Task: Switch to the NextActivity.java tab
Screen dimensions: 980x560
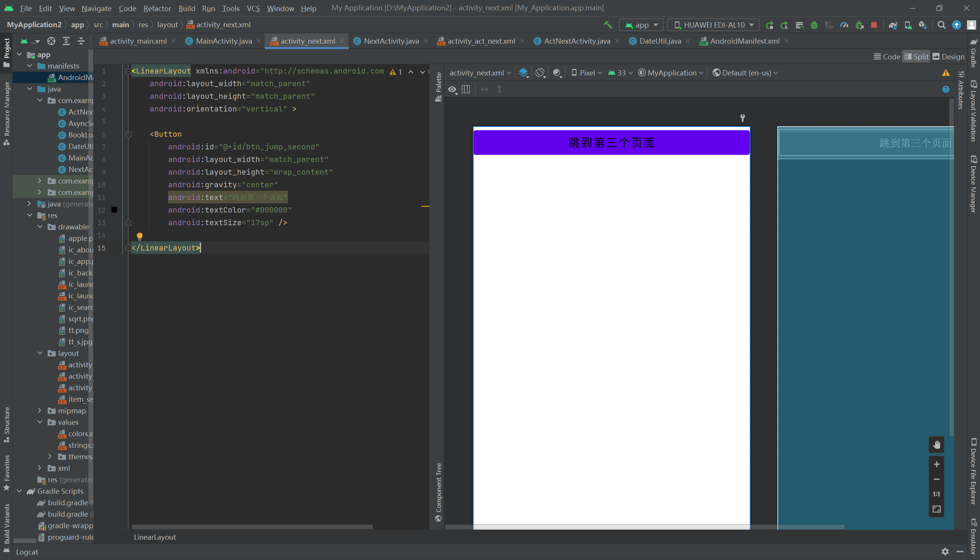Action: pyautogui.click(x=391, y=41)
